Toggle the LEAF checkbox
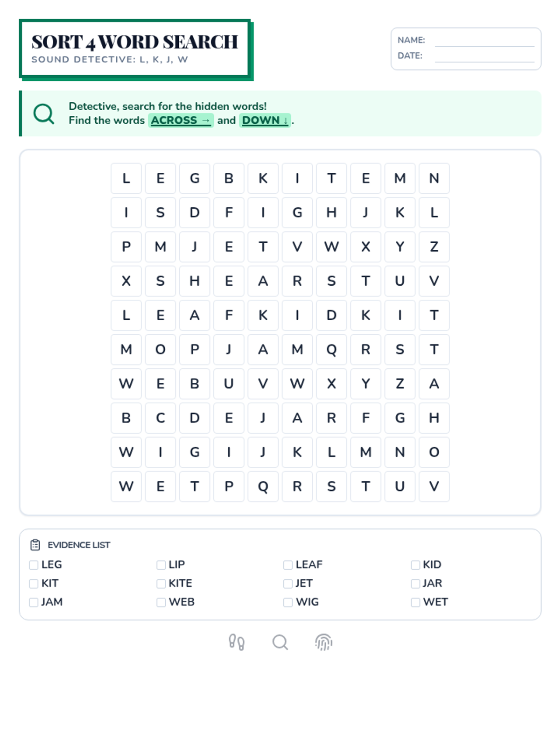The height and width of the screenshot is (747, 560). (288, 565)
